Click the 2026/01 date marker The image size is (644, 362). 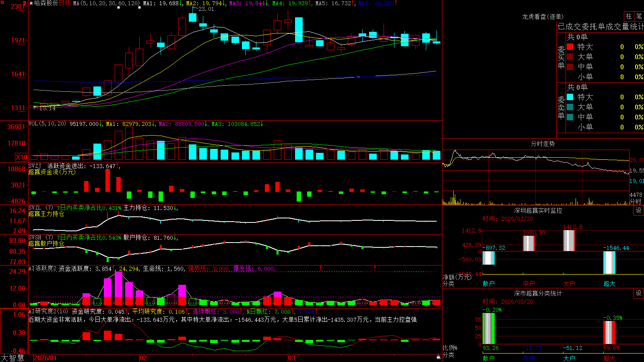[x=45, y=358]
